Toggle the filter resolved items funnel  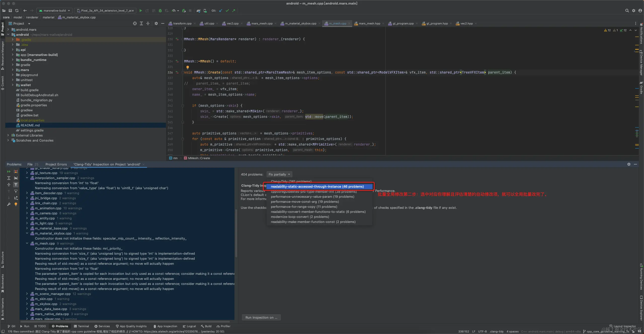(x=16, y=185)
